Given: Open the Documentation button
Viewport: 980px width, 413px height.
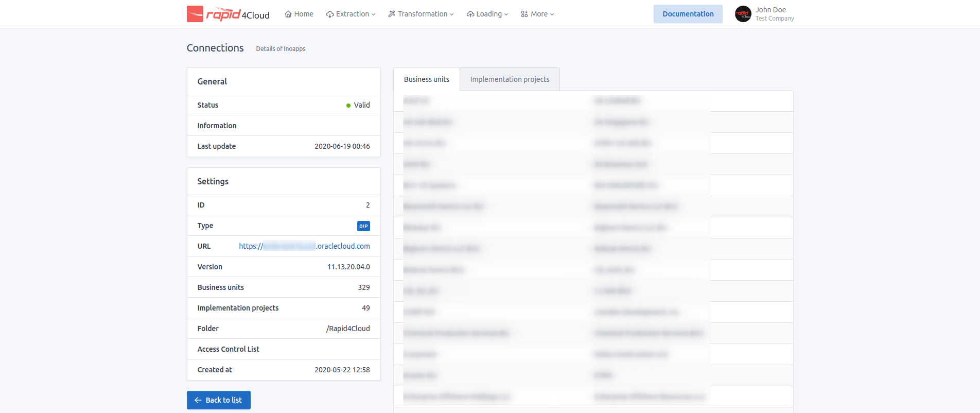Looking at the screenshot, I should coord(688,14).
